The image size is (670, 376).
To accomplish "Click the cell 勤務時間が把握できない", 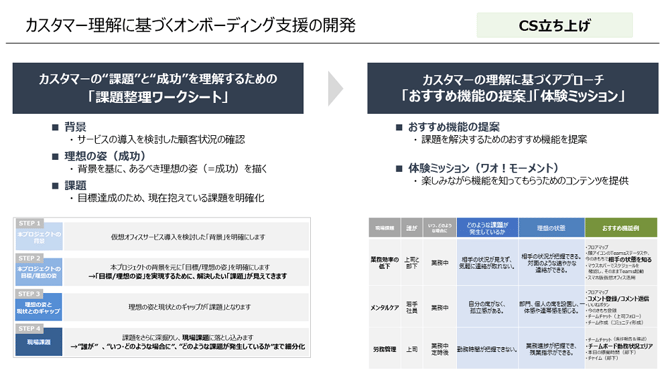I will (487, 349).
